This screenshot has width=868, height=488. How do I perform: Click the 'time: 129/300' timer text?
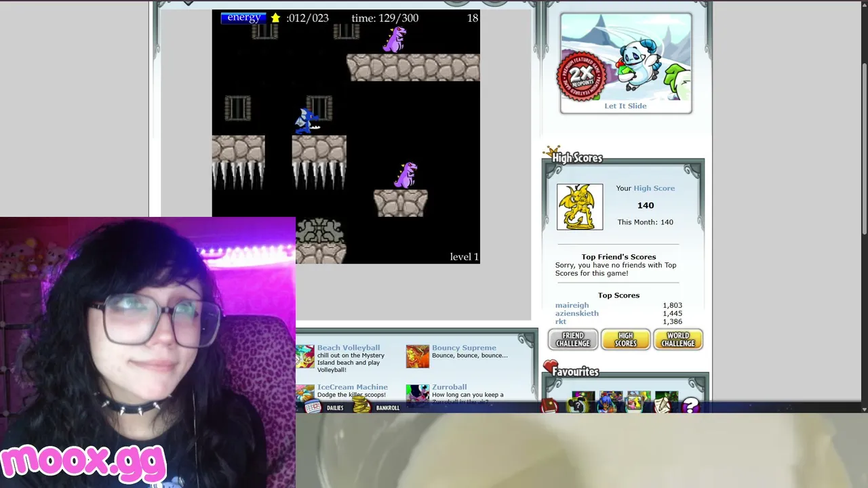click(385, 18)
